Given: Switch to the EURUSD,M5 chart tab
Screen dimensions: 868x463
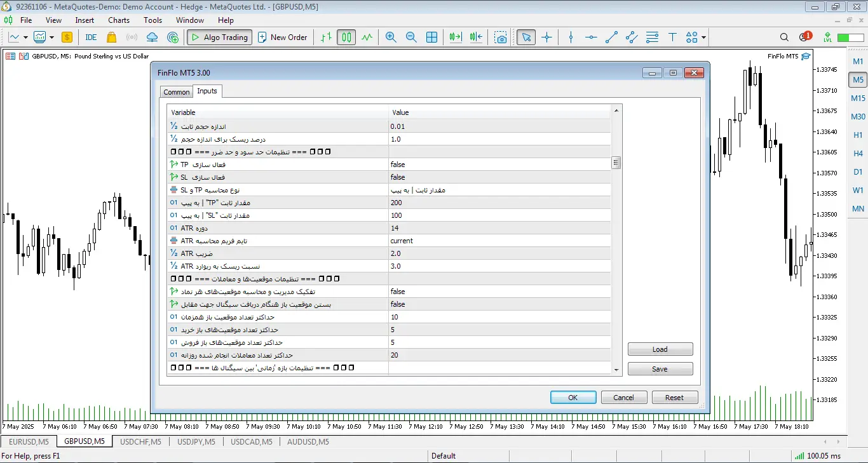Looking at the screenshot, I should (29, 441).
